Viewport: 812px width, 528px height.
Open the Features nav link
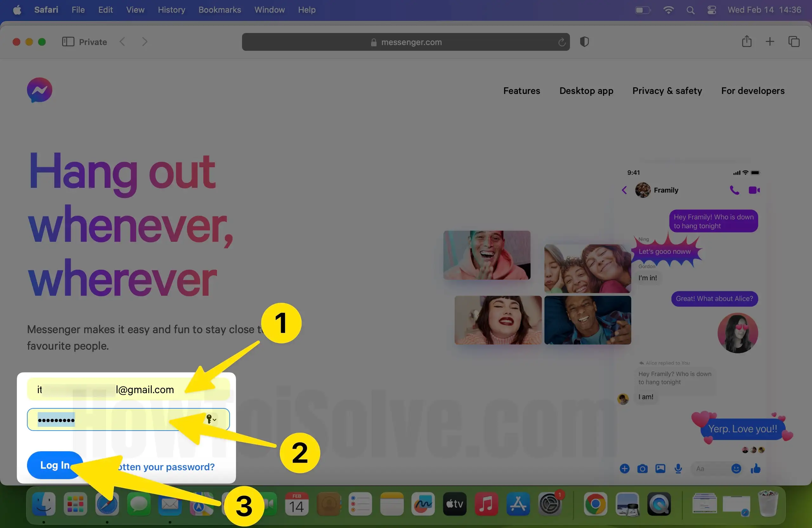tap(521, 91)
